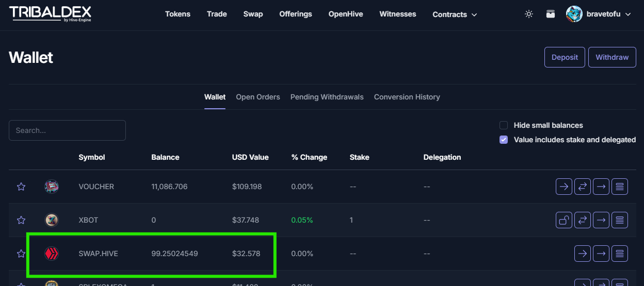Click the swap arrows icon in VOUCHER row
Viewport: 644px width, 286px height.
pos(583,187)
